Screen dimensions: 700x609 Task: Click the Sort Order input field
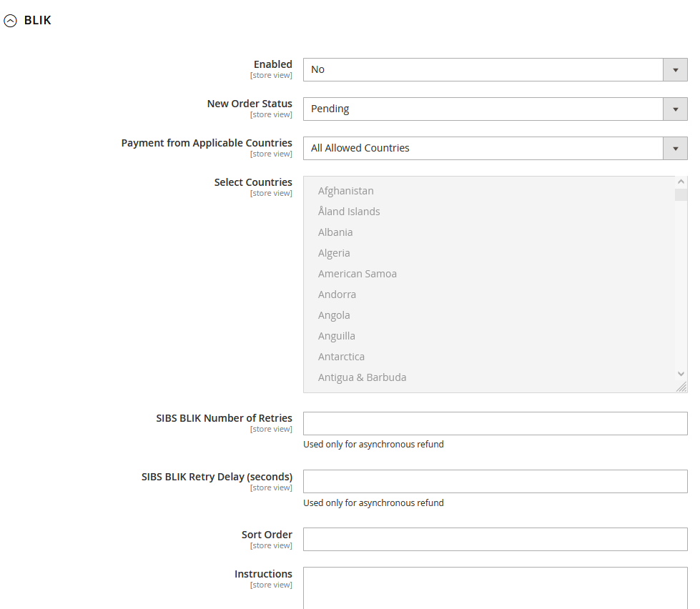[x=495, y=540]
